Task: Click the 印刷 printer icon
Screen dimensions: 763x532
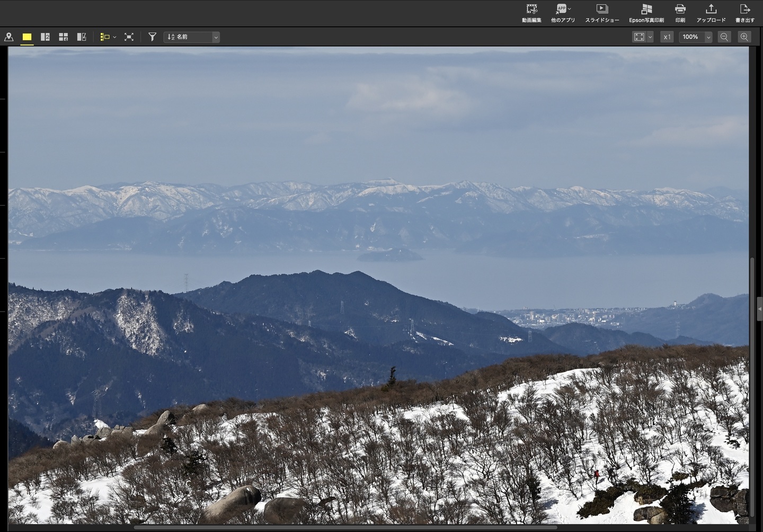Action: [680, 13]
